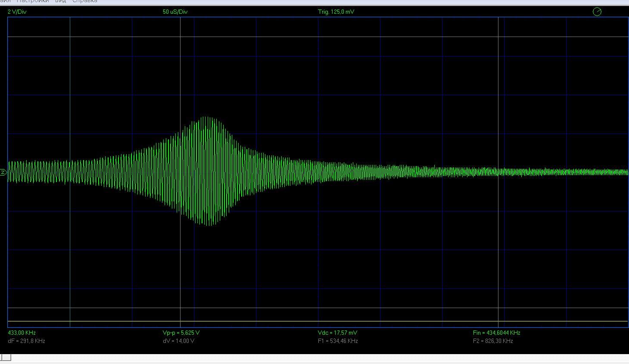Screen dimensions: 629x364
Task: Click the zero-level marker on the left edge
Action: 3,173
